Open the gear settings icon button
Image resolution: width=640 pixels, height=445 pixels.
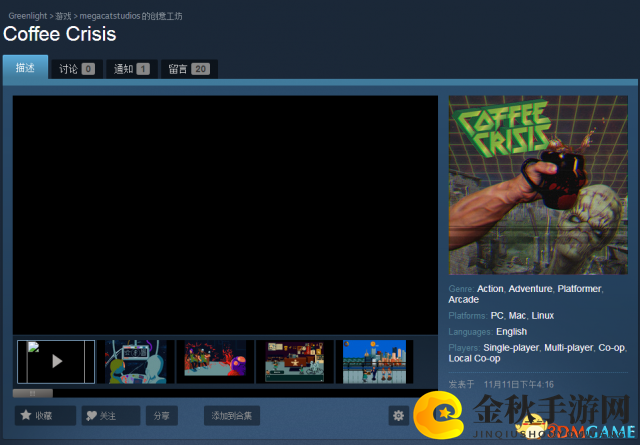click(398, 416)
